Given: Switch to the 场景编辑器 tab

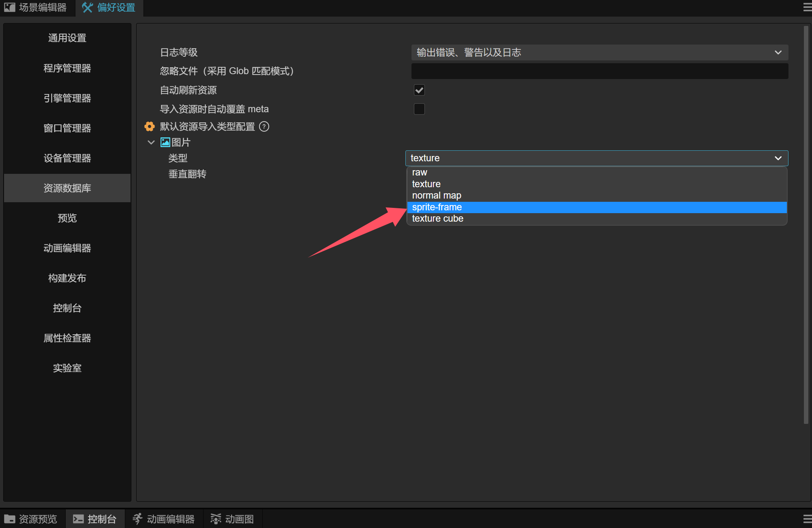Looking at the screenshot, I should click(37, 8).
